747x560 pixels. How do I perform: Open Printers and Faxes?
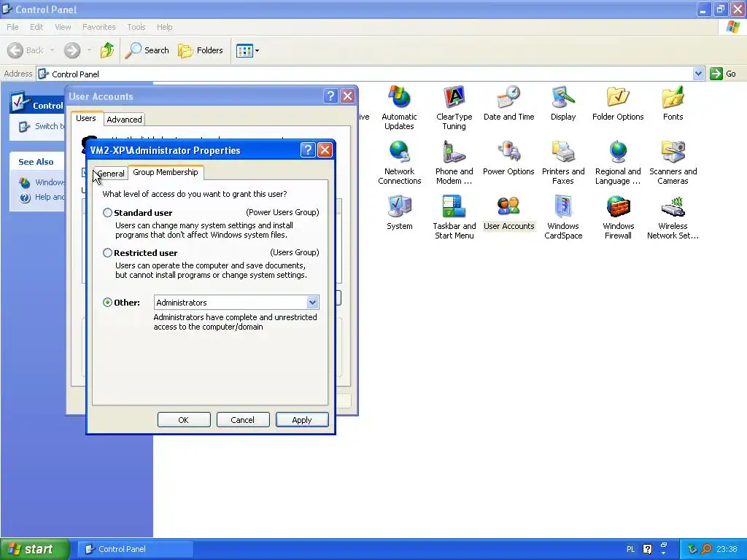tap(563, 163)
